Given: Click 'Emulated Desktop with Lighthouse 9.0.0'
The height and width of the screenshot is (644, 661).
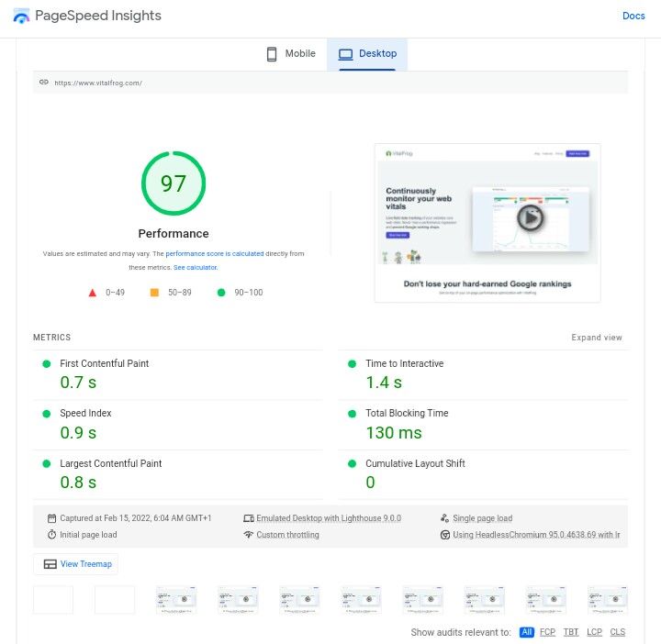Looking at the screenshot, I should (x=329, y=518).
